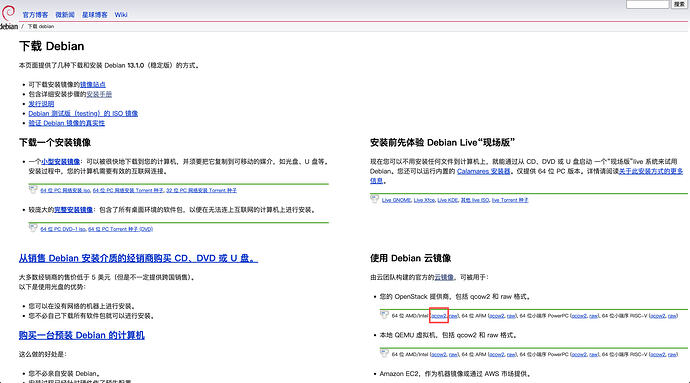Click download icon beside Live GNOME link

click(x=374, y=199)
